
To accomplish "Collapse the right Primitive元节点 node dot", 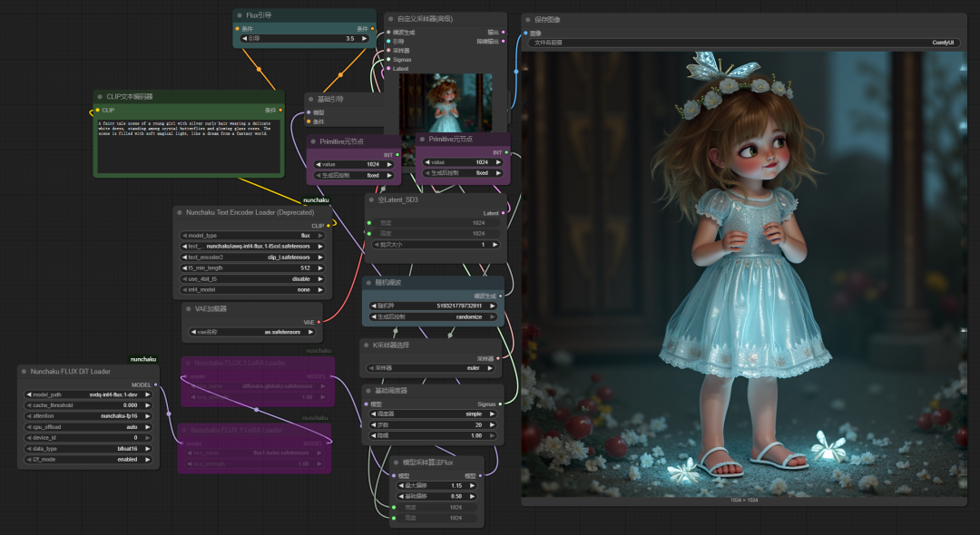I will tap(422, 140).
